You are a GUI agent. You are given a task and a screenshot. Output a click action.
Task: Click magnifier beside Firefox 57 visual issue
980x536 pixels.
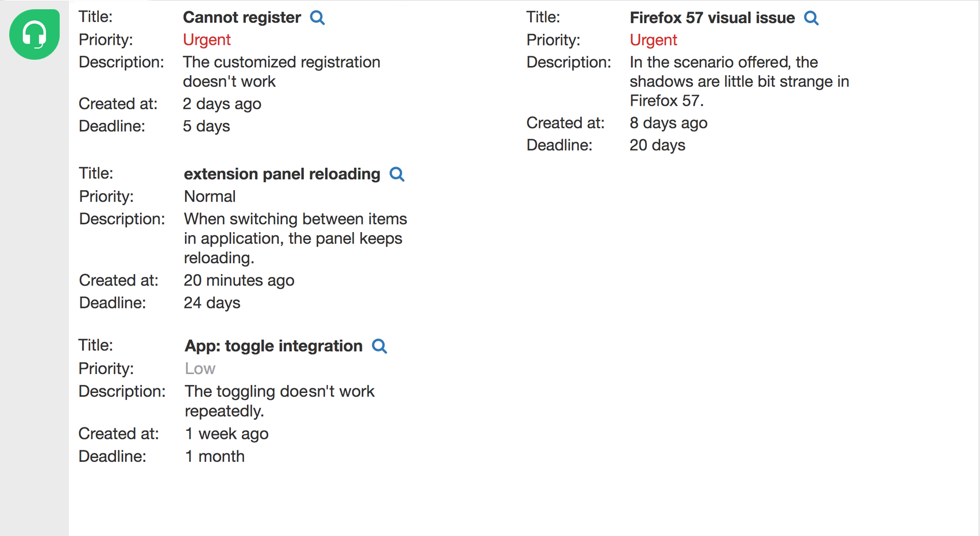pos(811,18)
